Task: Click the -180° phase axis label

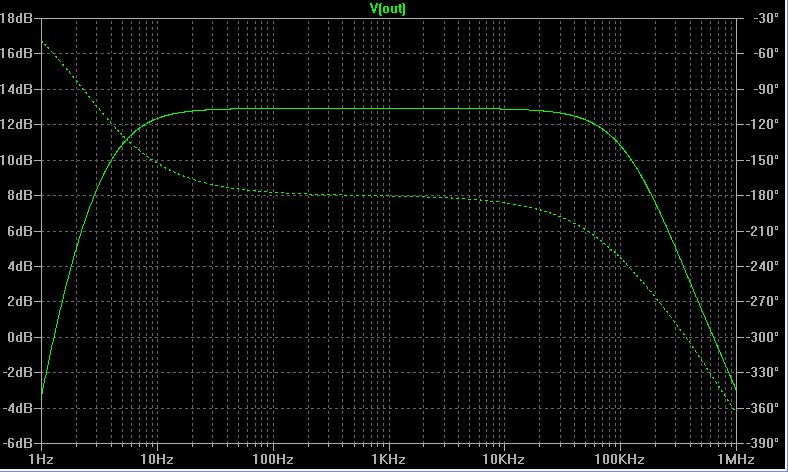Action: point(763,195)
